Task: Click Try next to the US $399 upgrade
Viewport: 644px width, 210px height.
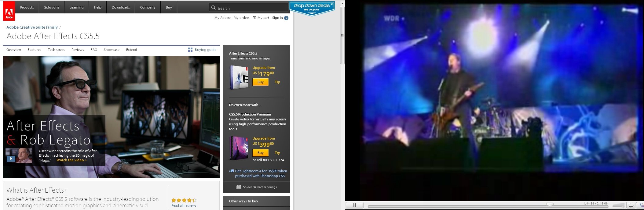Action: tap(277, 153)
